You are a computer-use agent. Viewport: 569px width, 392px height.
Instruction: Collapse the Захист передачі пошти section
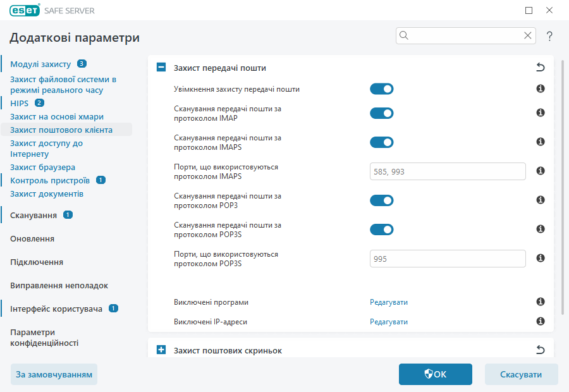[161, 66]
